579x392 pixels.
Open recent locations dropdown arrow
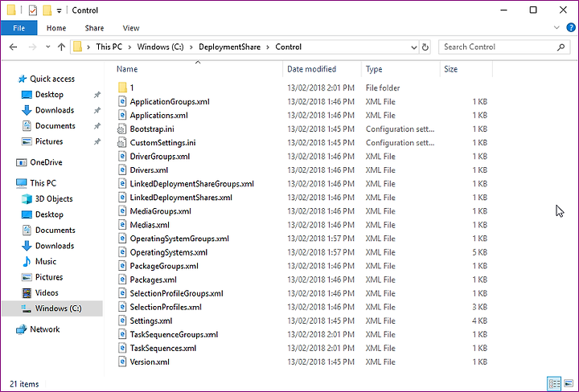pyautogui.click(x=47, y=47)
